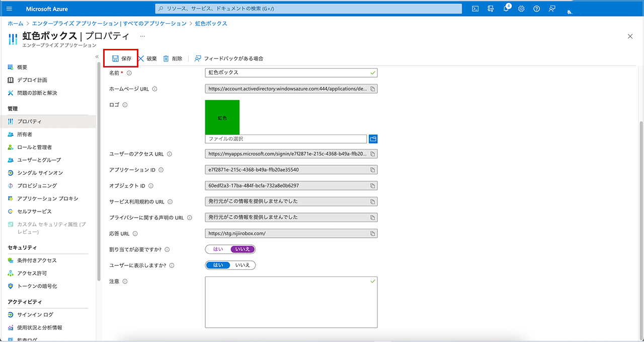
Task: Copy the homepage URL value
Action: (x=373, y=89)
